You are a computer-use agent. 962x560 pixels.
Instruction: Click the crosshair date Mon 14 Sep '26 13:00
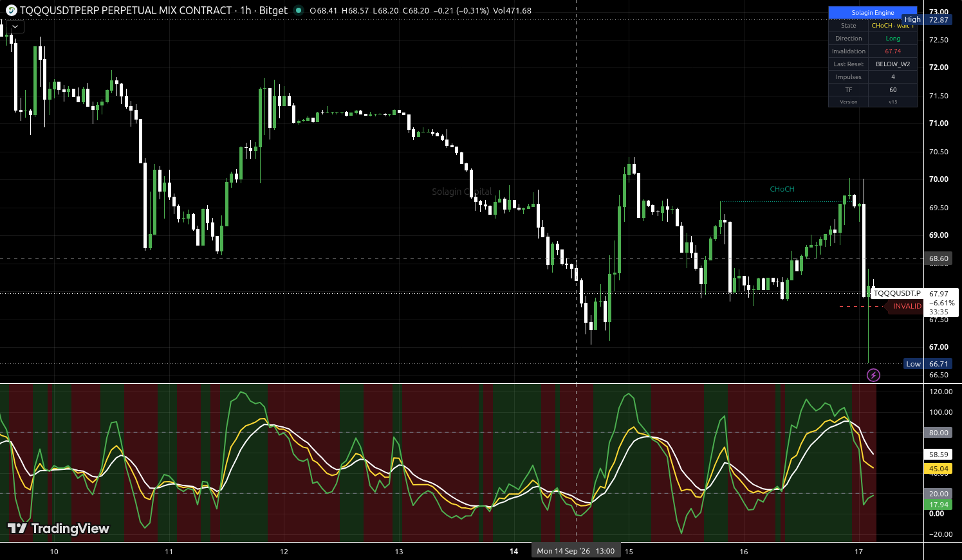[576, 551]
